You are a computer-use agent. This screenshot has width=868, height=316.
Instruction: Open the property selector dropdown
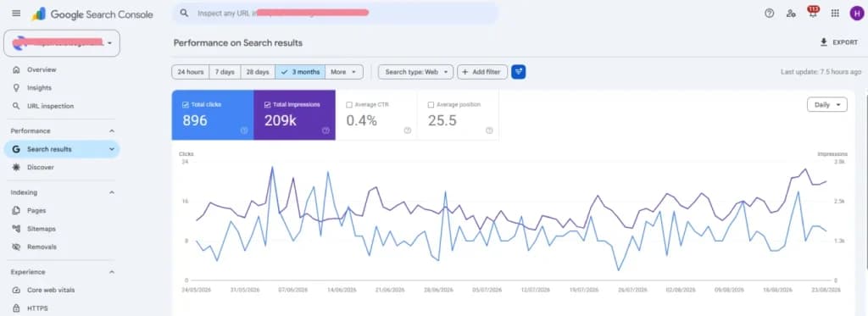pos(61,43)
